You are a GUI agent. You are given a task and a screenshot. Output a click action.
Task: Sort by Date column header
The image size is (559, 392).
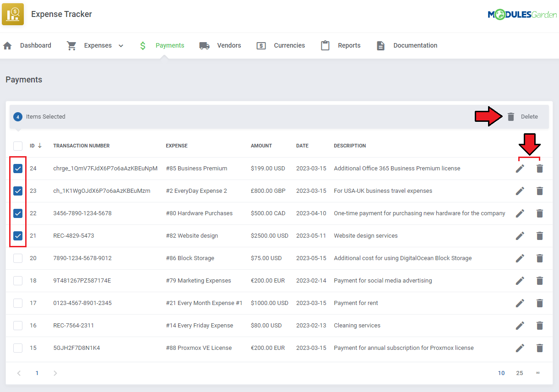[x=302, y=146]
